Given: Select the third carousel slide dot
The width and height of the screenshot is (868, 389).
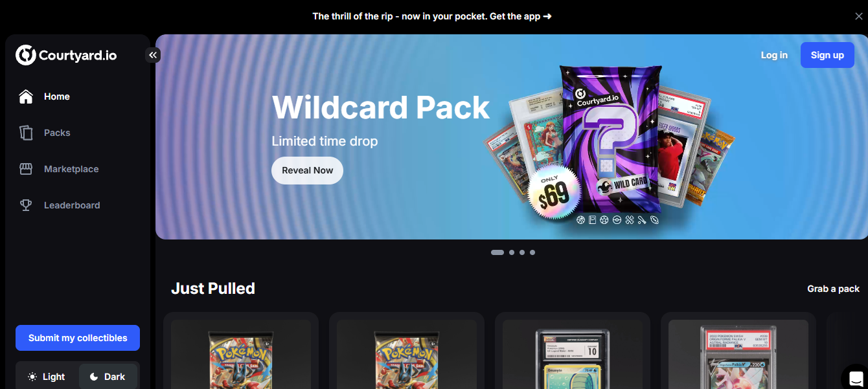Looking at the screenshot, I should (522, 252).
